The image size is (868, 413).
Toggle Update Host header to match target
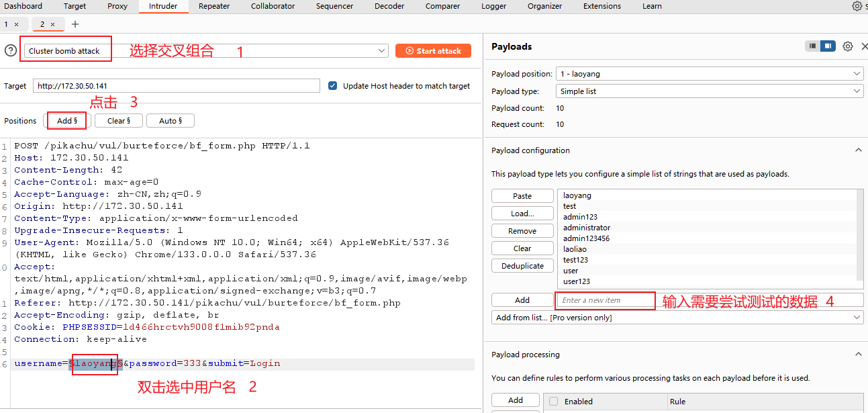(332, 86)
